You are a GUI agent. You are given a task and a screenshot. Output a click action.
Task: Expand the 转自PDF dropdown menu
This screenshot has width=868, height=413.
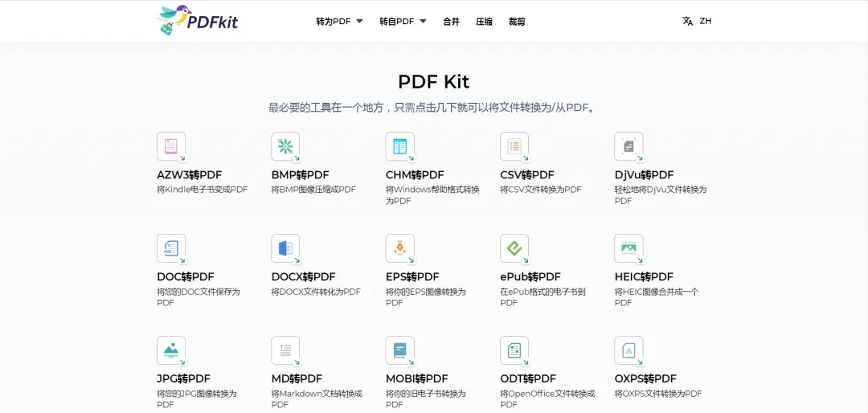[403, 22]
